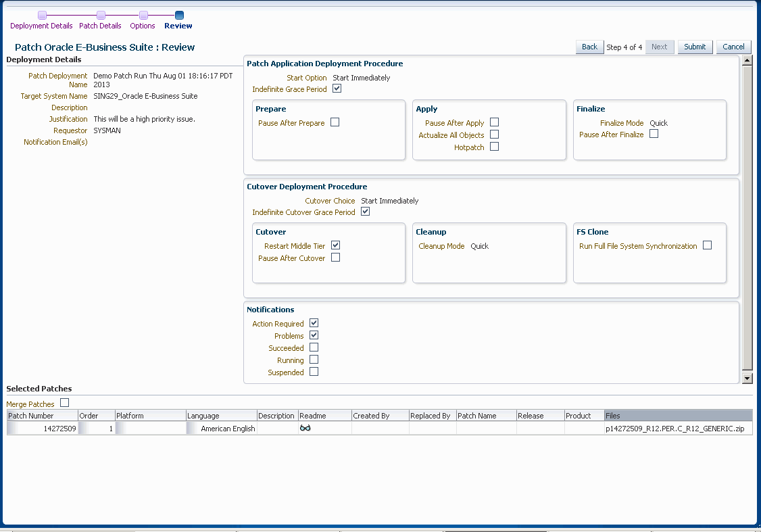The height and width of the screenshot is (532, 761).
Task: Click the Order column header
Action: coord(96,416)
